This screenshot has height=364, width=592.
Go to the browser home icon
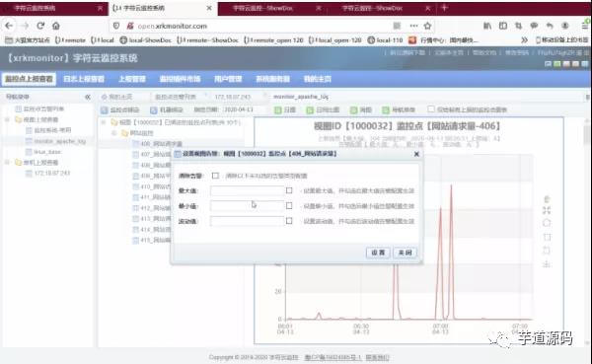pos(56,26)
